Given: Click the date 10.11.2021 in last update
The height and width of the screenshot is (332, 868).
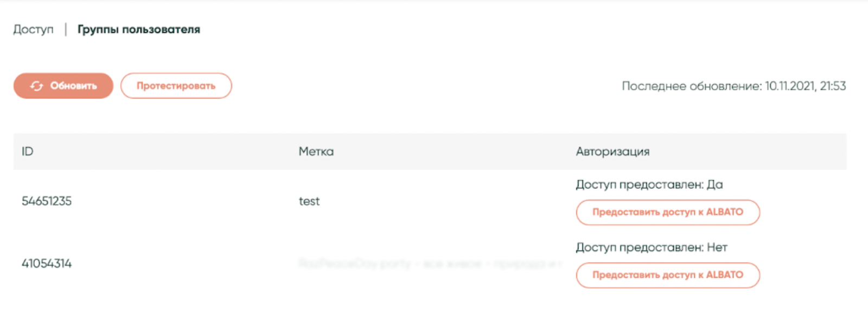Looking at the screenshot, I should [x=790, y=86].
